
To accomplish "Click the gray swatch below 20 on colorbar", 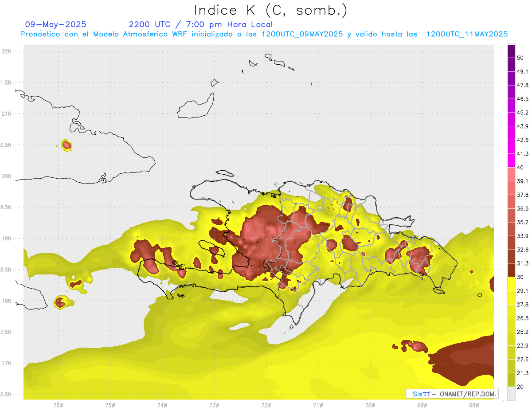I will pyautogui.click(x=512, y=394).
